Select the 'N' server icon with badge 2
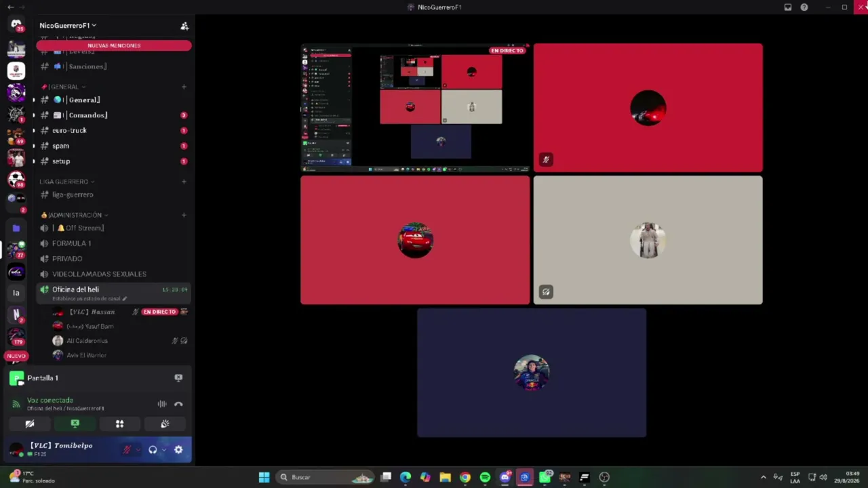This screenshot has width=868, height=488. [16, 314]
